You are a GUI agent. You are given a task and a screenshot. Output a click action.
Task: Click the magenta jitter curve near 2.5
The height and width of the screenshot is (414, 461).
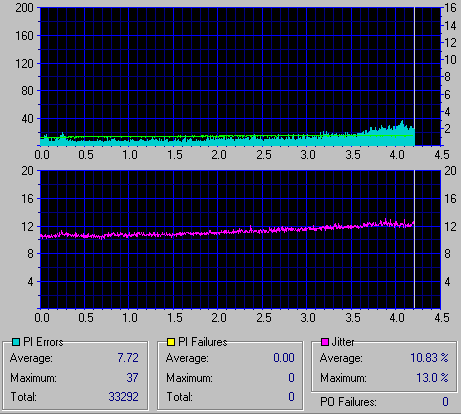(x=263, y=230)
